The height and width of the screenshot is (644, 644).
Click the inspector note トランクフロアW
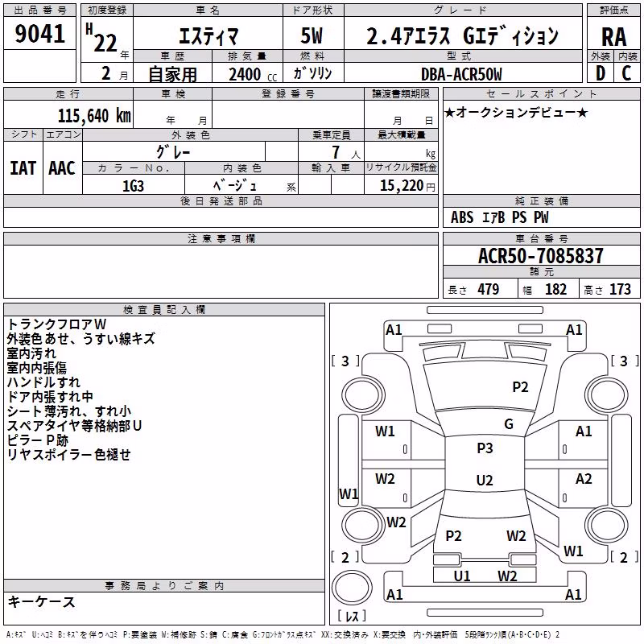pyautogui.click(x=56, y=324)
